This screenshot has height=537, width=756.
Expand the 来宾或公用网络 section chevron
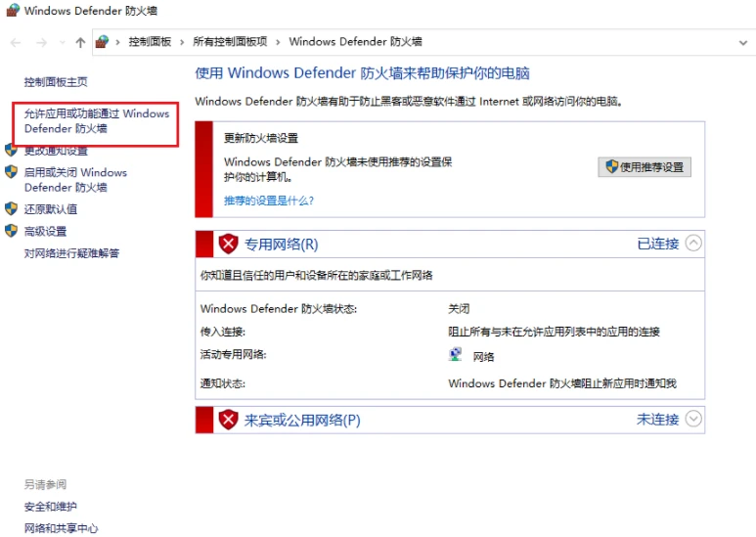(x=693, y=419)
